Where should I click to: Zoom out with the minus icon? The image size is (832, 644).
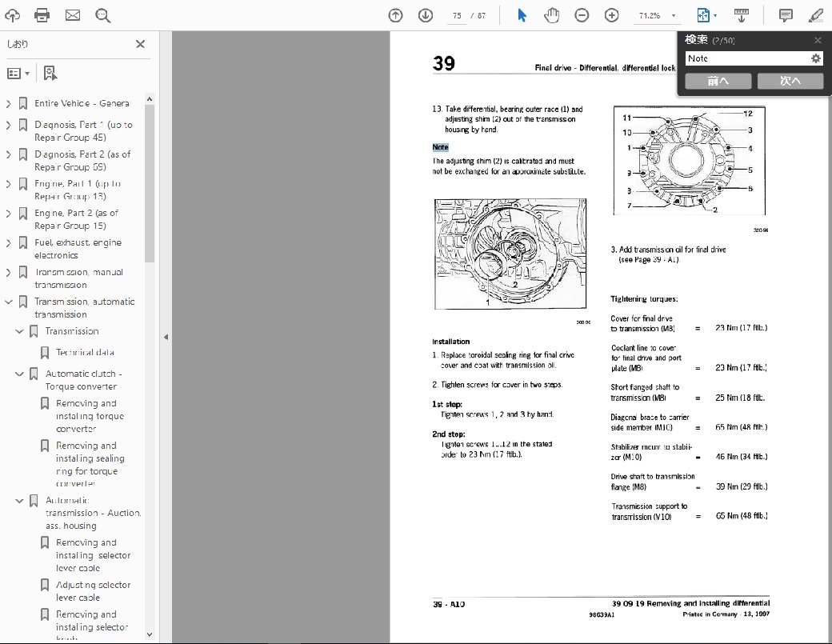pos(582,15)
